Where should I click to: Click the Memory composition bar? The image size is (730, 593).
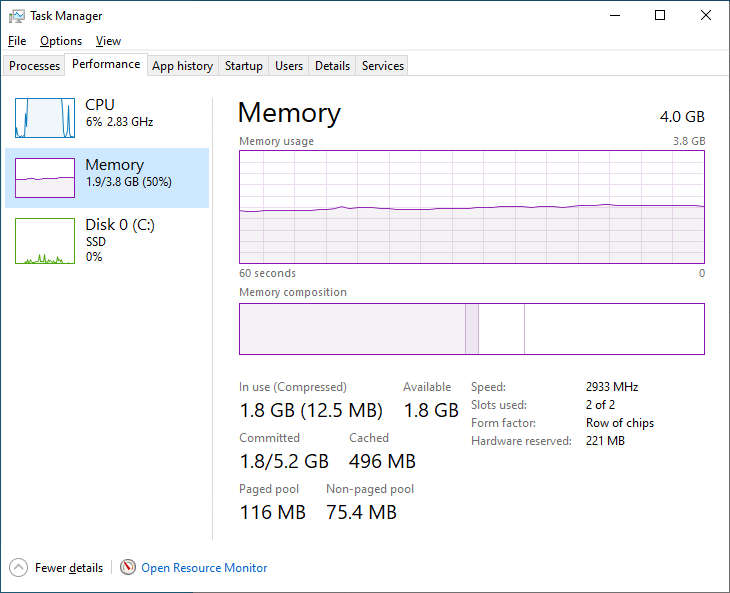click(x=472, y=329)
